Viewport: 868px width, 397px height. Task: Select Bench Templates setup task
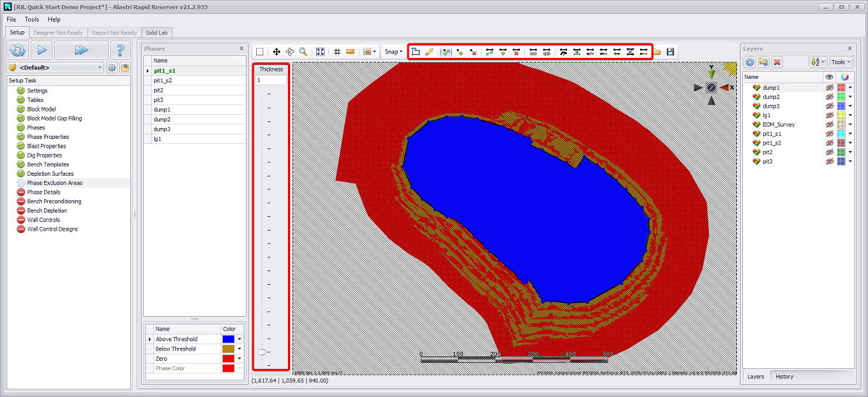(48, 165)
